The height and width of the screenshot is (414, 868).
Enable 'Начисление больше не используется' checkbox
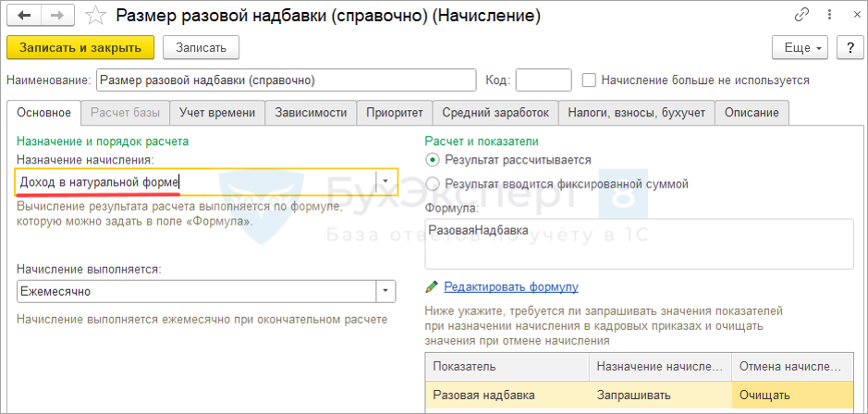coord(589,80)
